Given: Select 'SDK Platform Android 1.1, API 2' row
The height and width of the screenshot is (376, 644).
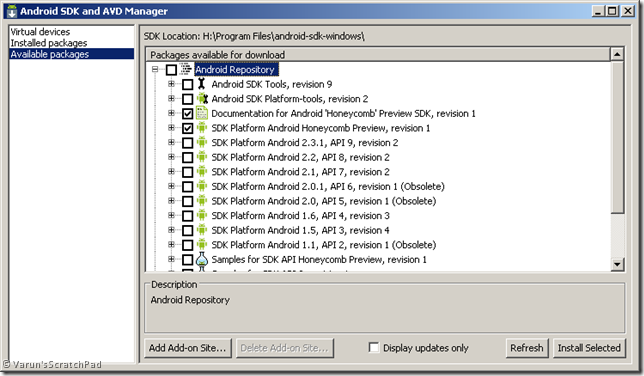Looking at the screenshot, I should coord(323,245).
